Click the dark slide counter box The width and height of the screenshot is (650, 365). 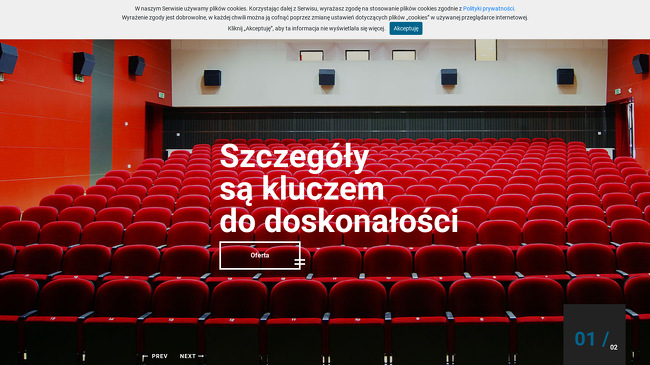click(594, 334)
